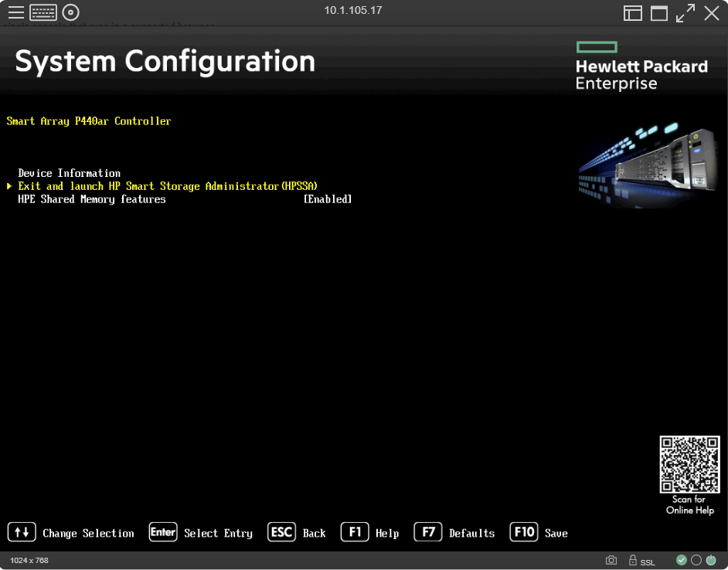Image resolution: width=728 pixels, height=570 pixels.
Task: Click the Smart Array P440ar Controller heading
Action: 89,121
